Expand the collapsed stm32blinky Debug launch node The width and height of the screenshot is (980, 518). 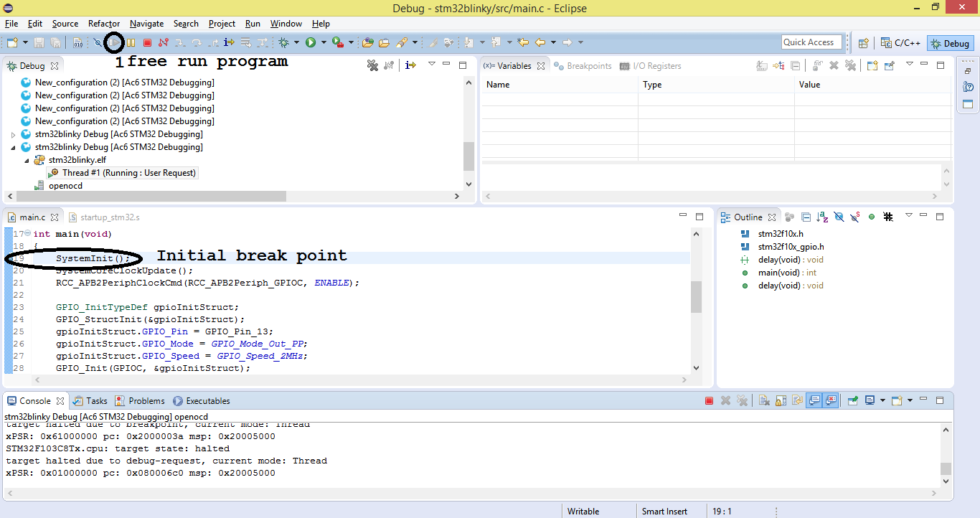coord(14,134)
